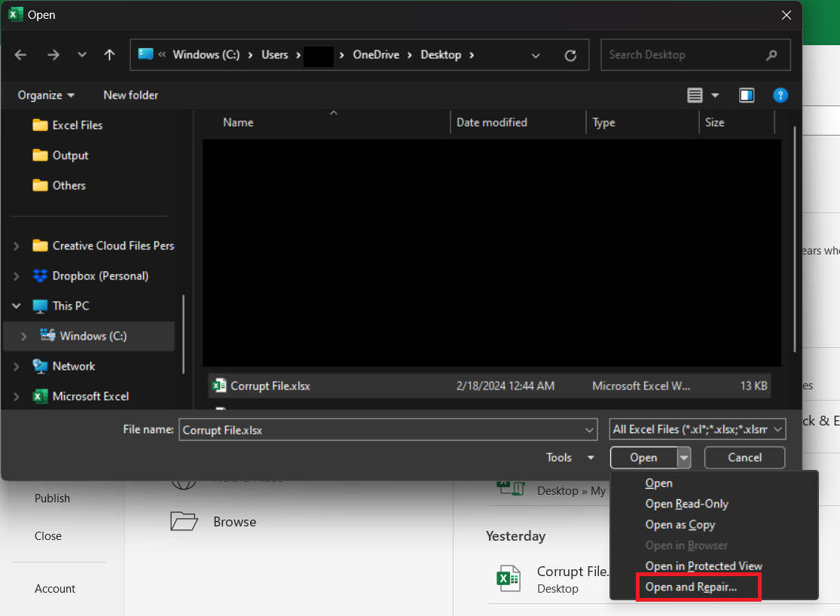The height and width of the screenshot is (616, 840).
Task: Click Users in the address path
Action: (275, 55)
